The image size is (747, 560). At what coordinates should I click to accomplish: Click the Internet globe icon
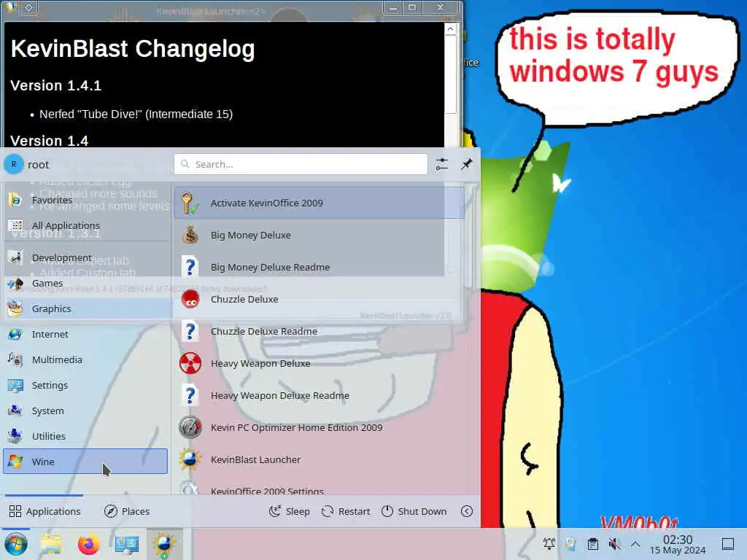click(15, 334)
